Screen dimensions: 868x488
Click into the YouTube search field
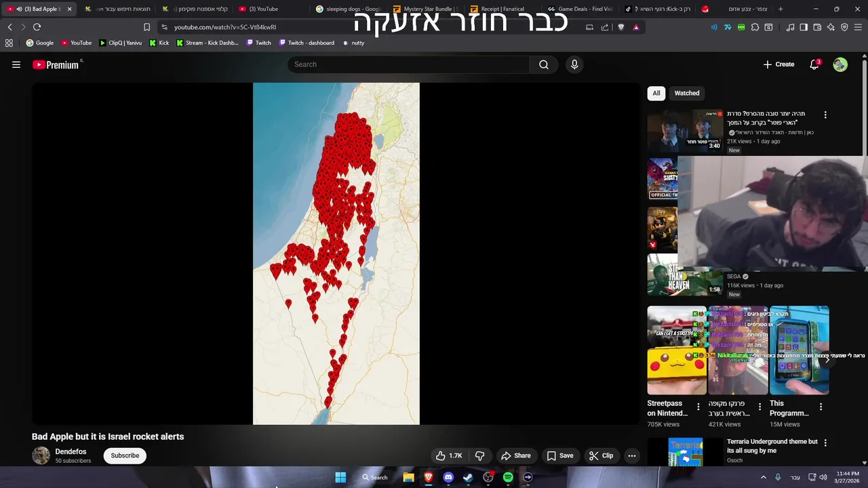tap(409, 64)
